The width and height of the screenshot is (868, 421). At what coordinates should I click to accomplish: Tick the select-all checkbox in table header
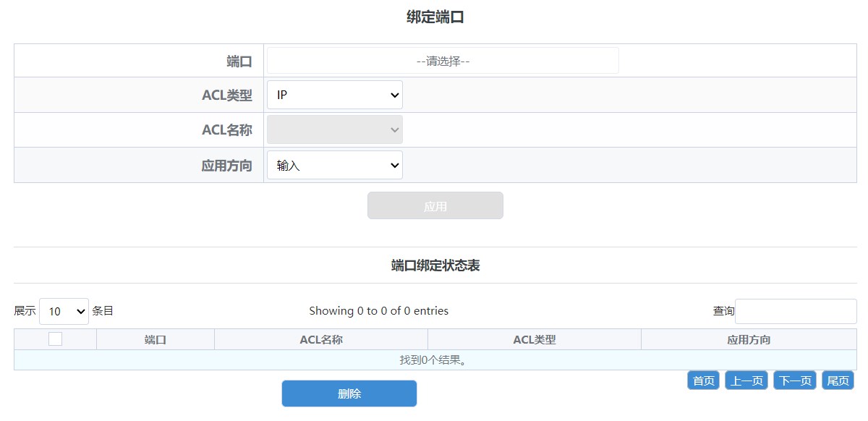tap(55, 339)
